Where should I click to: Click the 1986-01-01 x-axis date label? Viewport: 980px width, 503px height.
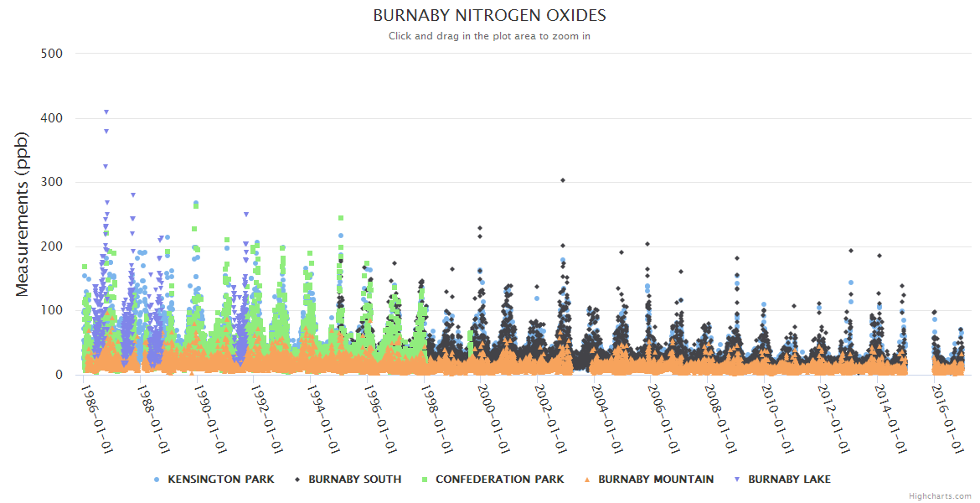point(96,418)
